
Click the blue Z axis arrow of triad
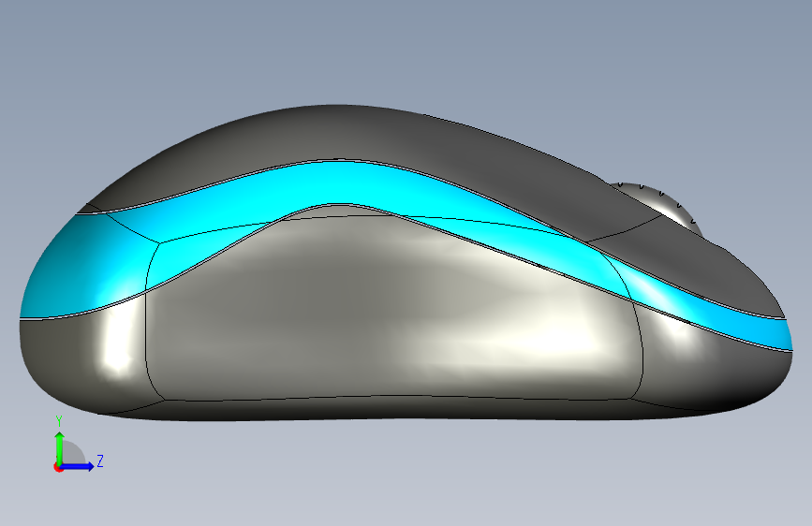[78, 466]
